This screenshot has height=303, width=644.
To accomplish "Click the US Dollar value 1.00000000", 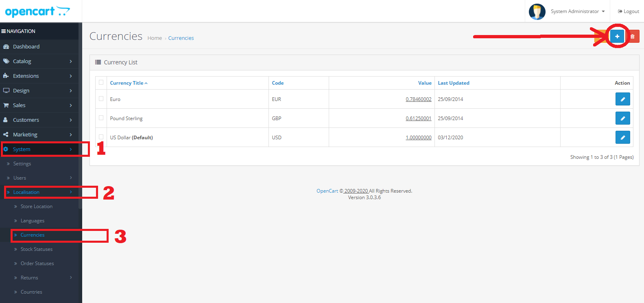I will tap(419, 137).
